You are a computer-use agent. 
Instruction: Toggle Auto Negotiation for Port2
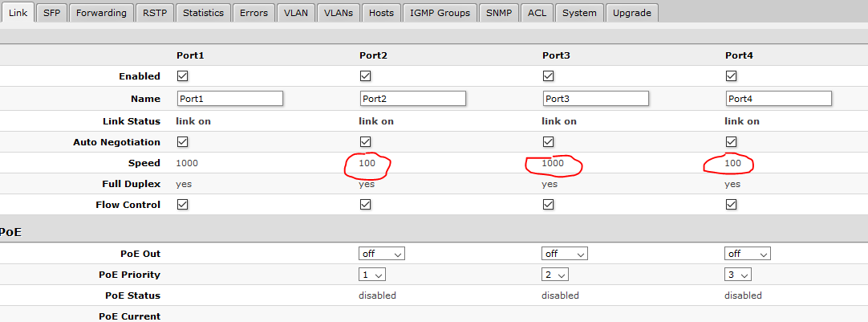coord(365,142)
